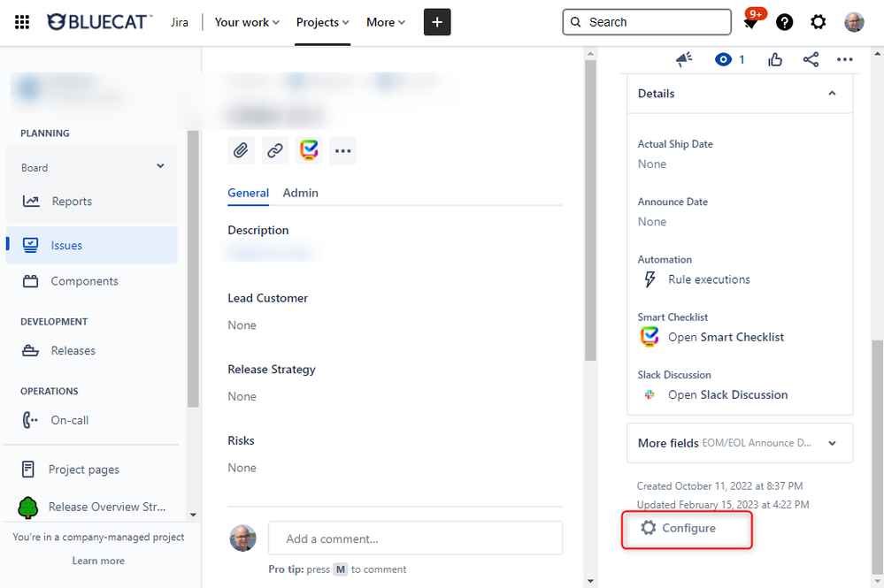
Task: Open the app switcher grid icon
Action: (22, 22)
